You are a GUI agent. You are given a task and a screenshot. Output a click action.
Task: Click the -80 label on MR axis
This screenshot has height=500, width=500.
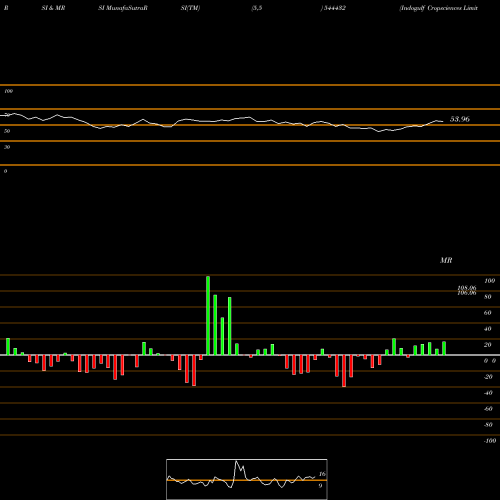[488, 425]
